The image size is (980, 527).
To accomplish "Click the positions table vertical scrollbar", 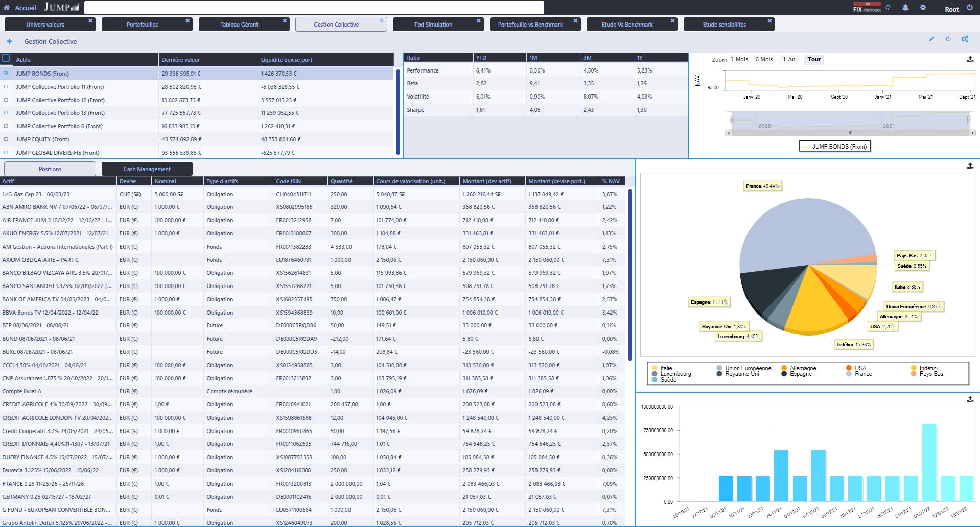I will (630, 275).
